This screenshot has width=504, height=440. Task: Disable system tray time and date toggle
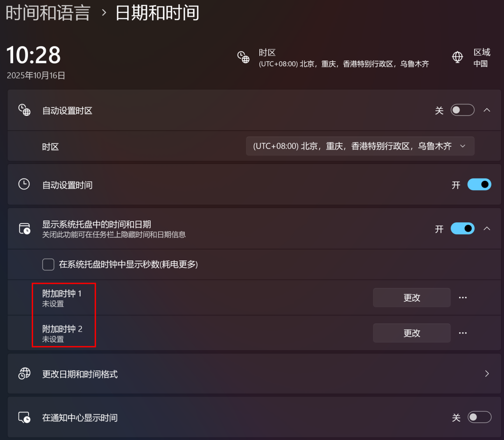462,229
